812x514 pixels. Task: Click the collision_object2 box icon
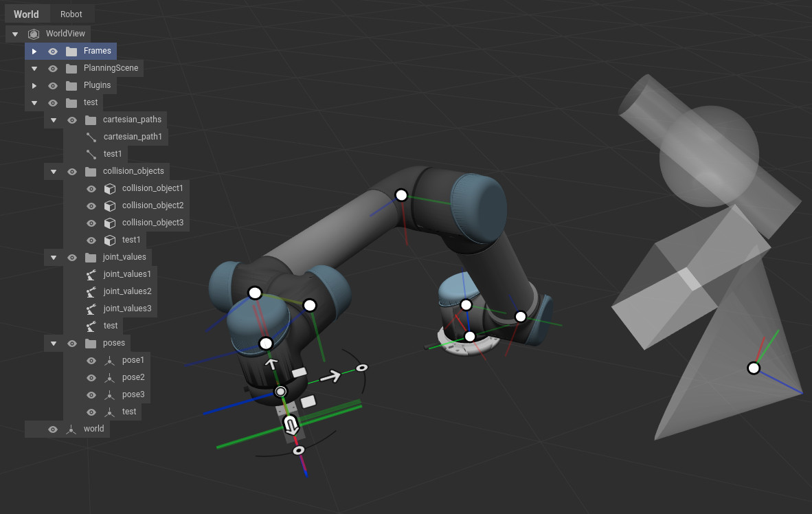[x=110, y=205]
